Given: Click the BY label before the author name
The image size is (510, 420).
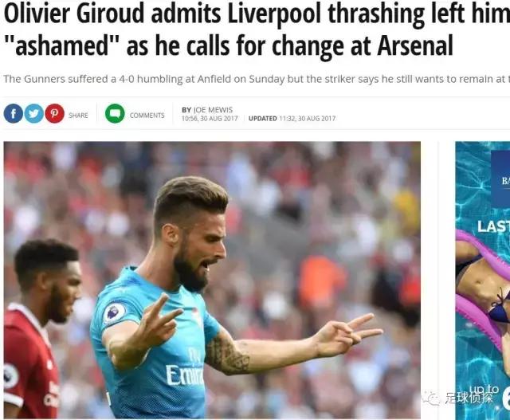Looking at the screenshot, I should pos(186,110).
